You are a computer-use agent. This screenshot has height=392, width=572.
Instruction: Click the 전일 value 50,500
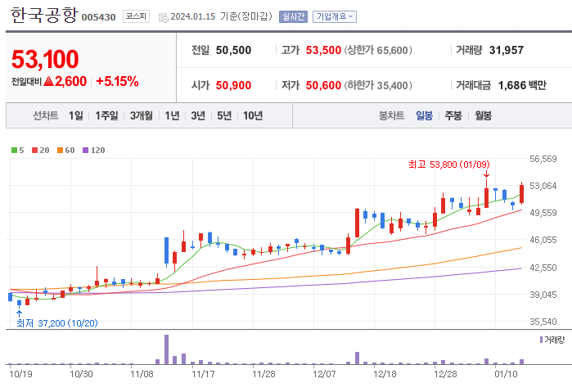(233, 50)
